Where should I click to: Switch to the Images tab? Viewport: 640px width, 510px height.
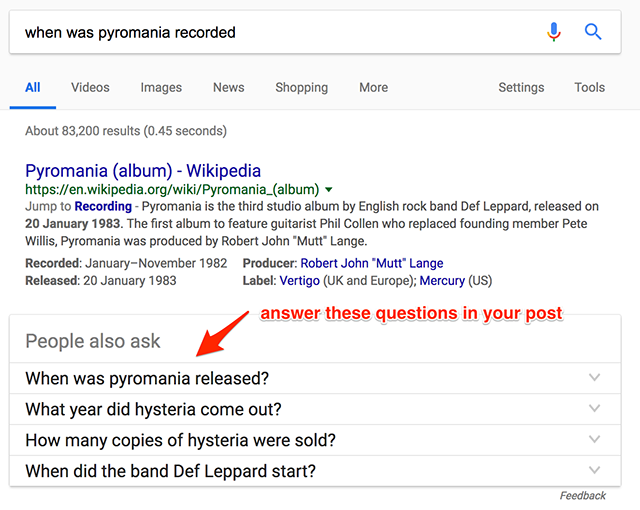[x=161, y=87]
